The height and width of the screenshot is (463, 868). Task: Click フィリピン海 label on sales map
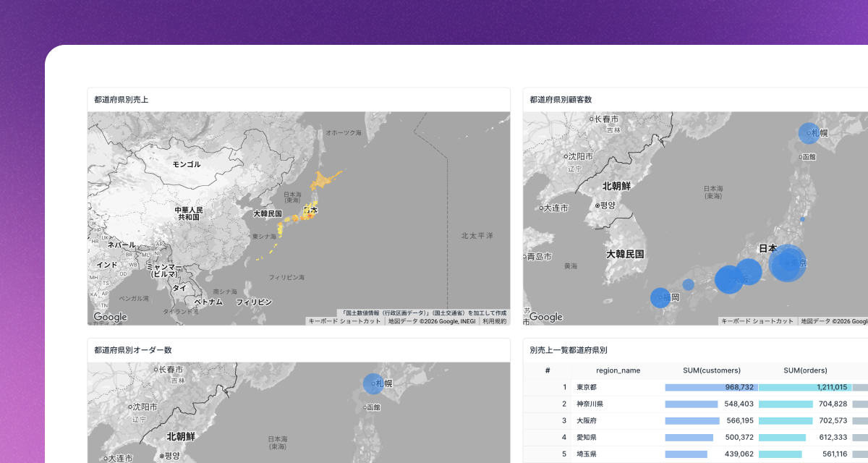(x=286, y=277)
